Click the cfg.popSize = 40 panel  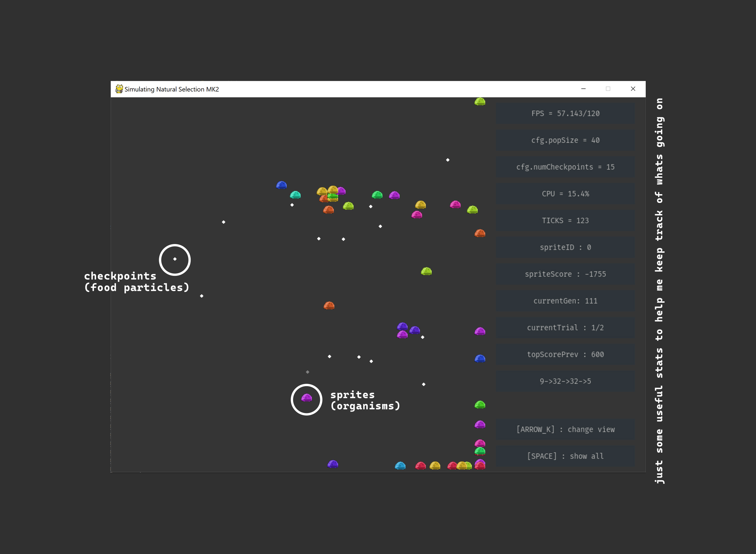565,140
